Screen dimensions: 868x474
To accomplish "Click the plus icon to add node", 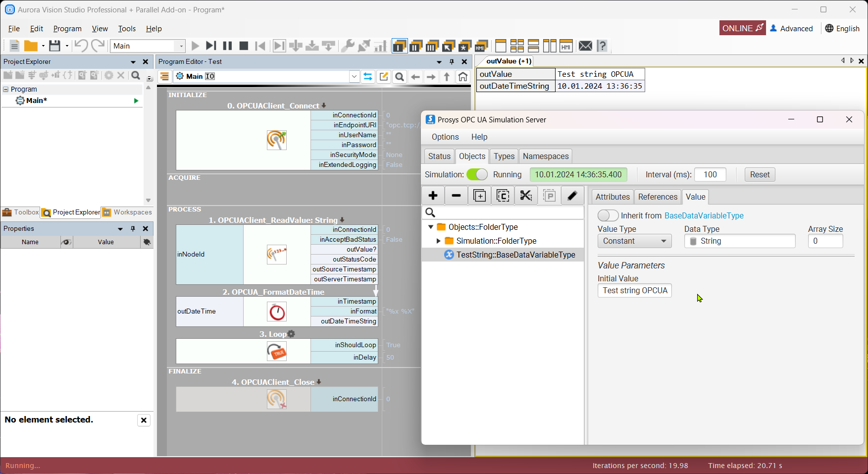I will (433, 196).
